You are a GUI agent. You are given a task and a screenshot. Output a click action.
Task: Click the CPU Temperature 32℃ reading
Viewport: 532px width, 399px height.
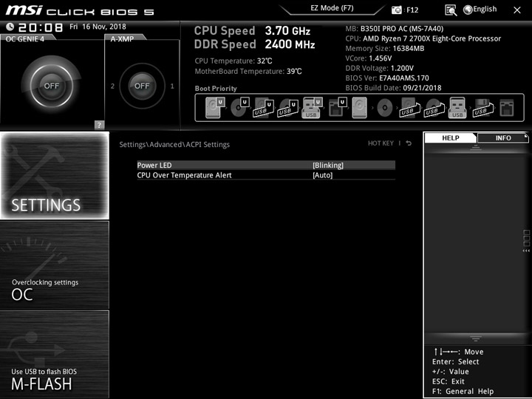pyautogui.click(x=233, y=61)
